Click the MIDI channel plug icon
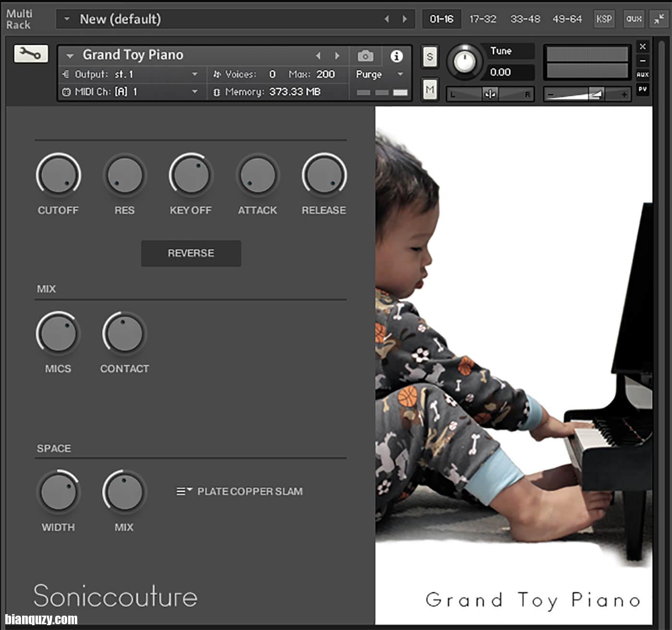The image size is (672, 630). pyautogui.click(x=66, y=92)
